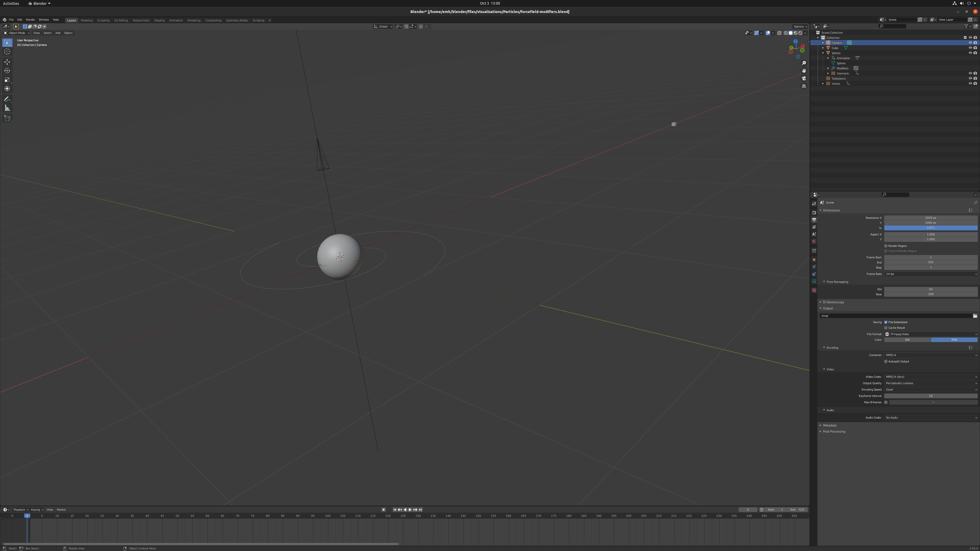Open the Object Mode dropdown
This screenshot has width=980, height=551.
17,33
